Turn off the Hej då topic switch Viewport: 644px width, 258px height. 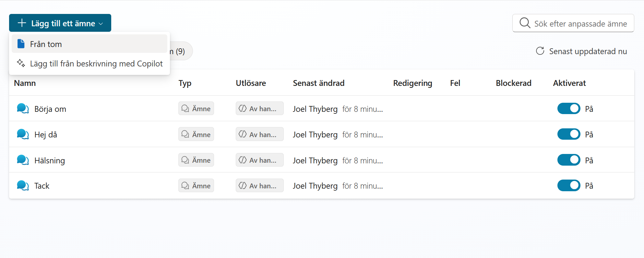[x=569, y=134]
